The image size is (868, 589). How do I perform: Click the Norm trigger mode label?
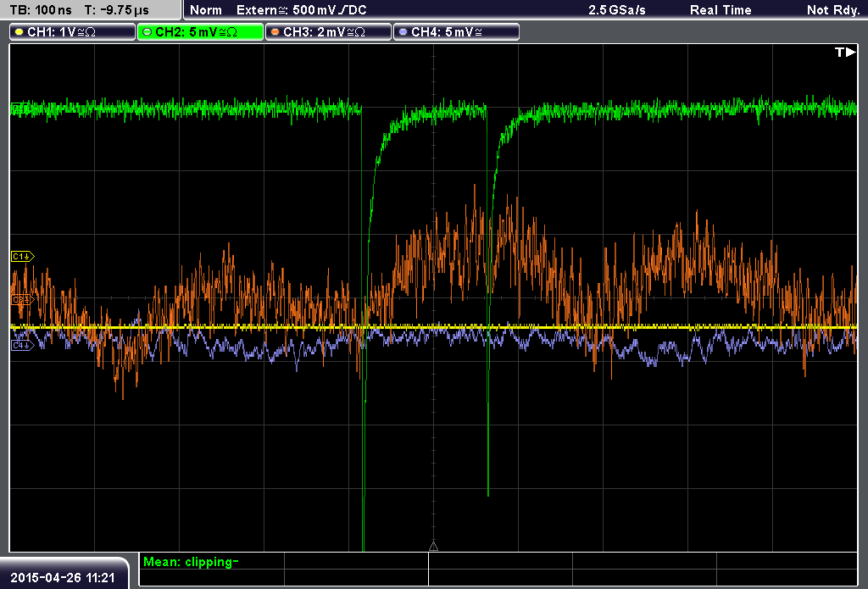point(206,10)
